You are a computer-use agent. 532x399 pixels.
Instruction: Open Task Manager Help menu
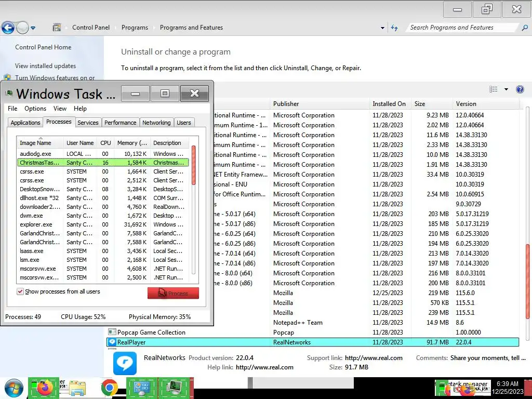point(80,109)
